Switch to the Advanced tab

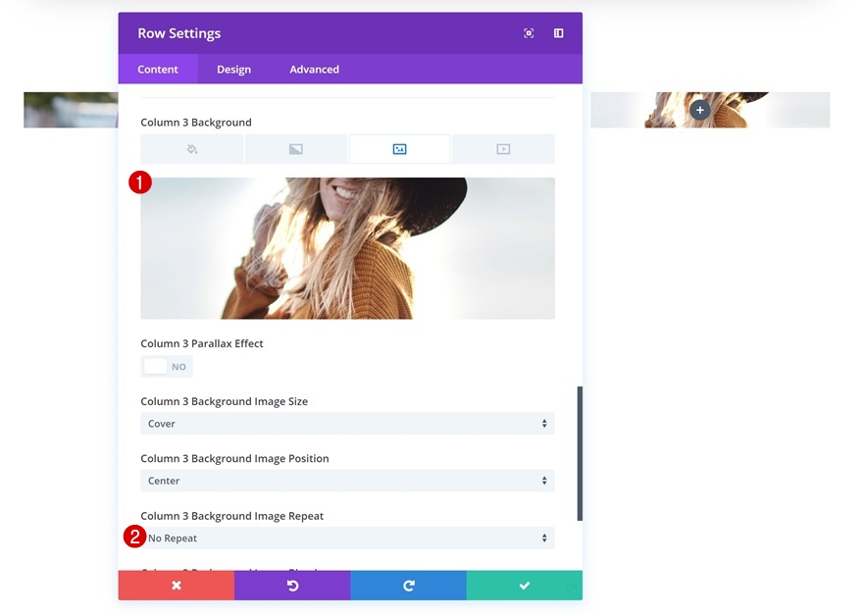coord(314,69)
